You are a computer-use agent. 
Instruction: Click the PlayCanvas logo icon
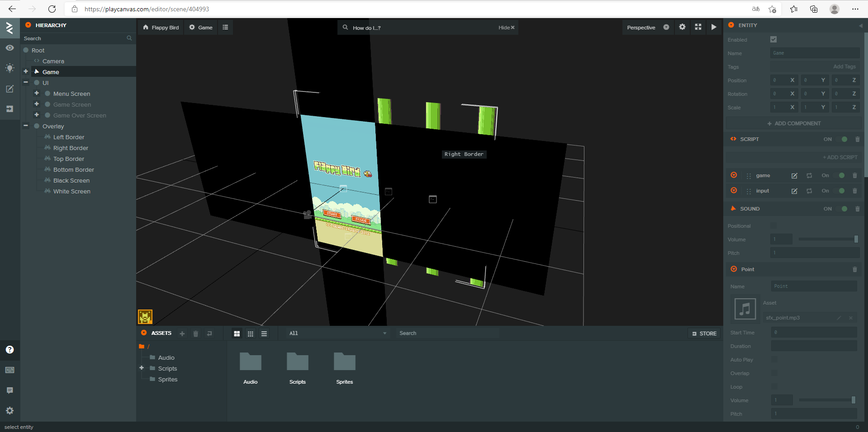pyautogui.click(x=9, y=28)
